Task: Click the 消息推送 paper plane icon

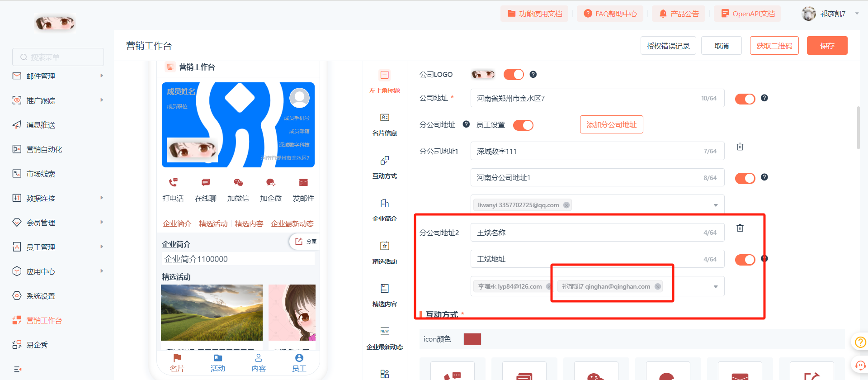Action: click(17, 125)
